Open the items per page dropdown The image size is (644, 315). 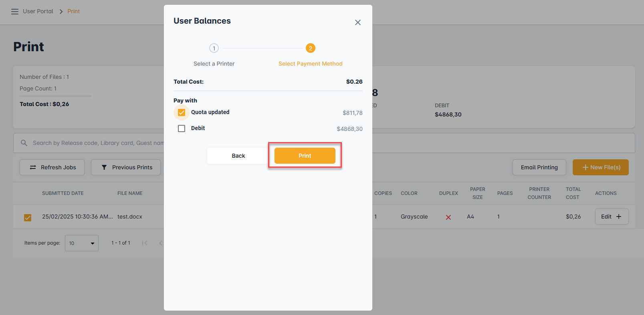[82, 243]
